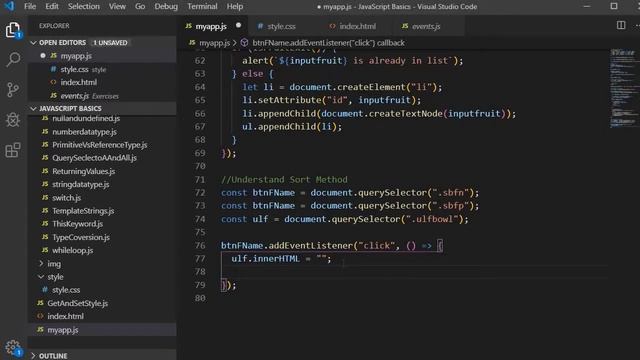The image size is (640, 360).
Task: Open the Explorer view in activity bar
Action: click(x=13, y=30)
